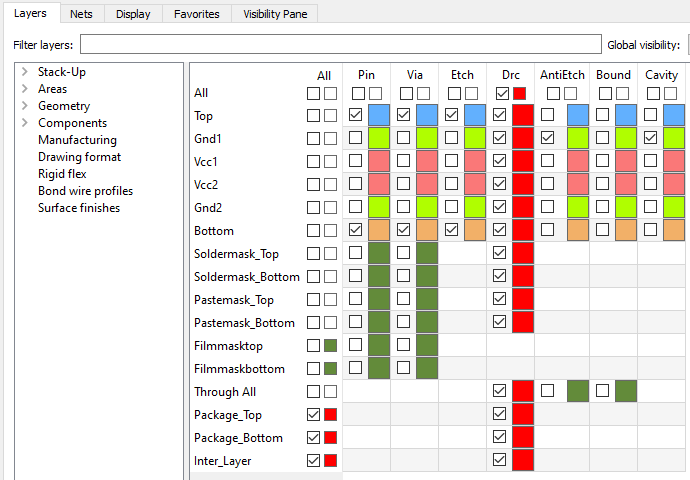The height and width of the screenshot is (480, 690).
Task: Select the Manufacturing tree item
Action: [x=77, y=140]
